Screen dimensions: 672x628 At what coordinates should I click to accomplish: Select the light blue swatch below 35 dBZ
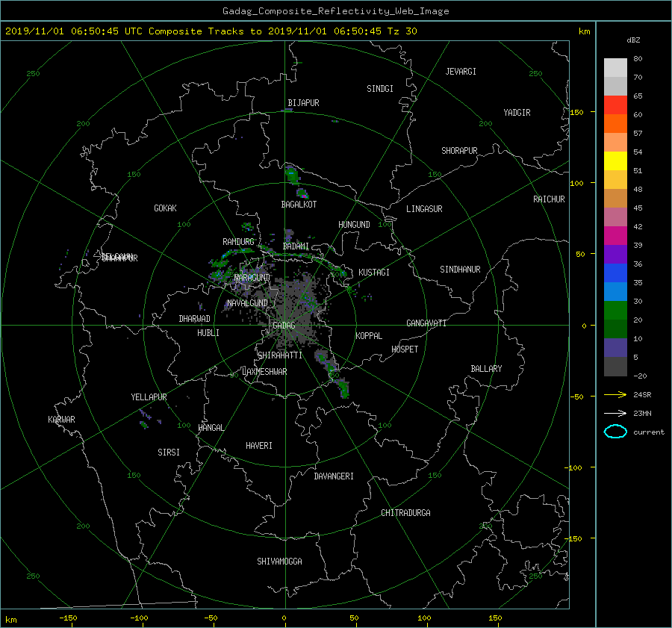[615, 292]
